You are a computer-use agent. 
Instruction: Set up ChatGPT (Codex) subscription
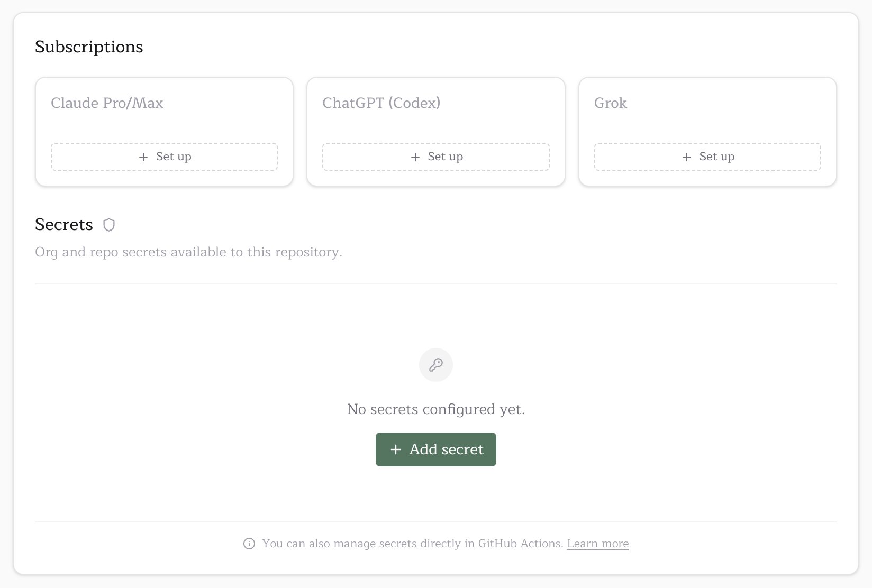pyautogui.click(x=436, y=157)
